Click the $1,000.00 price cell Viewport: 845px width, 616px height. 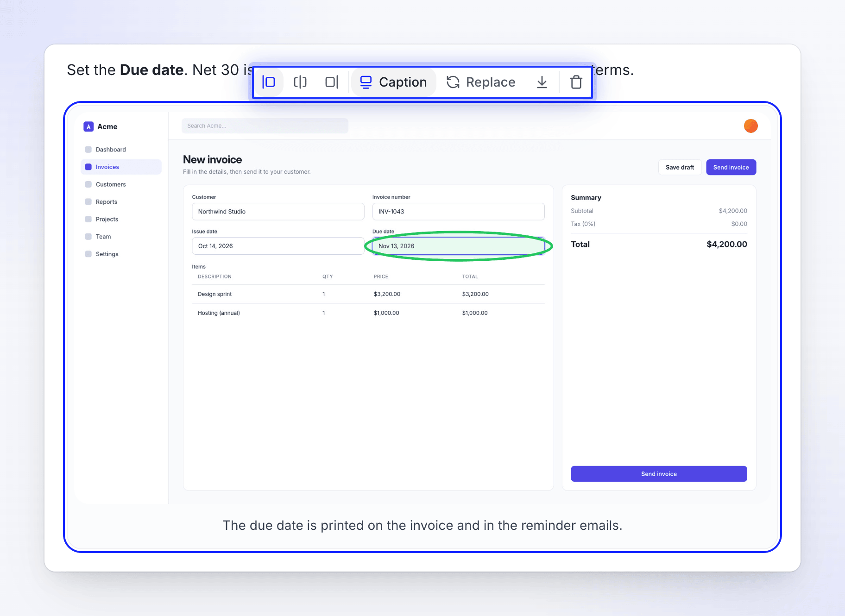[x=386, y=313]
